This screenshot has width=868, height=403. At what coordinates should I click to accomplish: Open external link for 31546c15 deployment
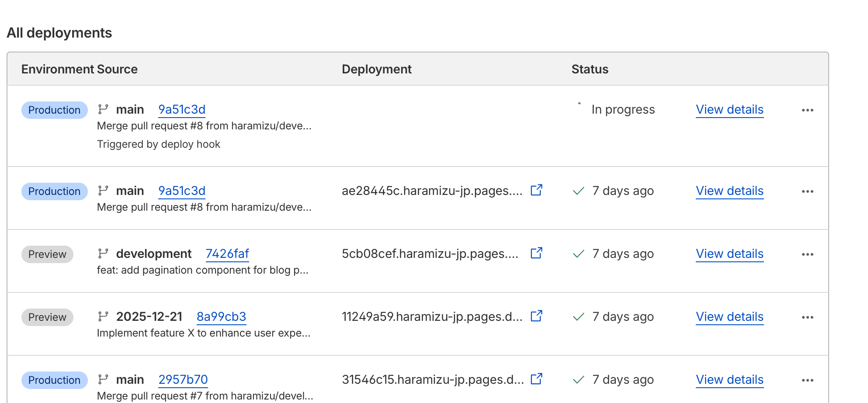pos(536,379)
